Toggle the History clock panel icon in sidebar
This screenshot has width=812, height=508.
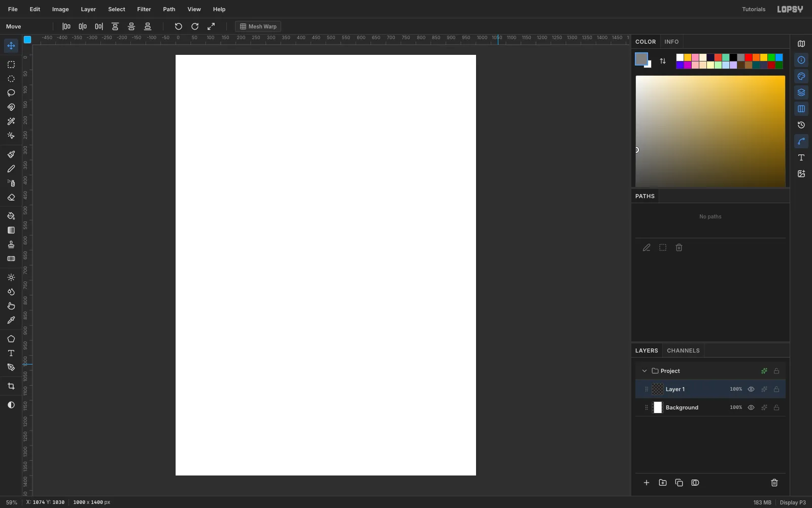coord(801,125)
